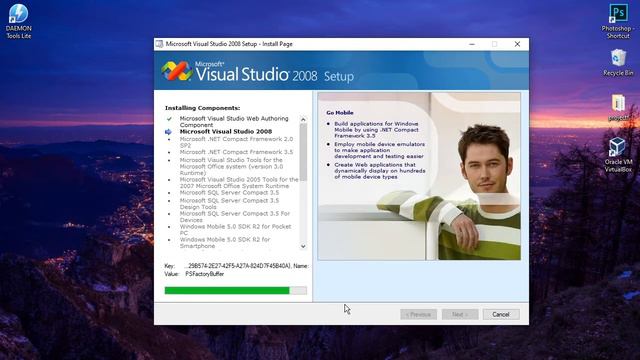Click the Cancel button
This screenshot has height=360, width=640.
501,314
